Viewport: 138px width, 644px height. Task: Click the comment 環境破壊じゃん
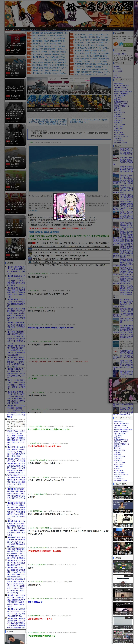[34, 585]
